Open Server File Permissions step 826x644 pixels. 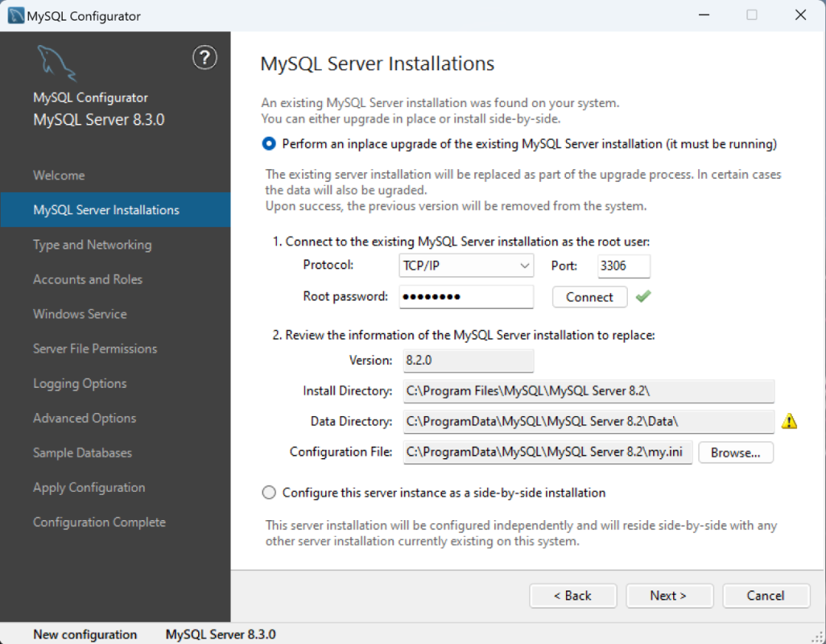tap(95, 349)
